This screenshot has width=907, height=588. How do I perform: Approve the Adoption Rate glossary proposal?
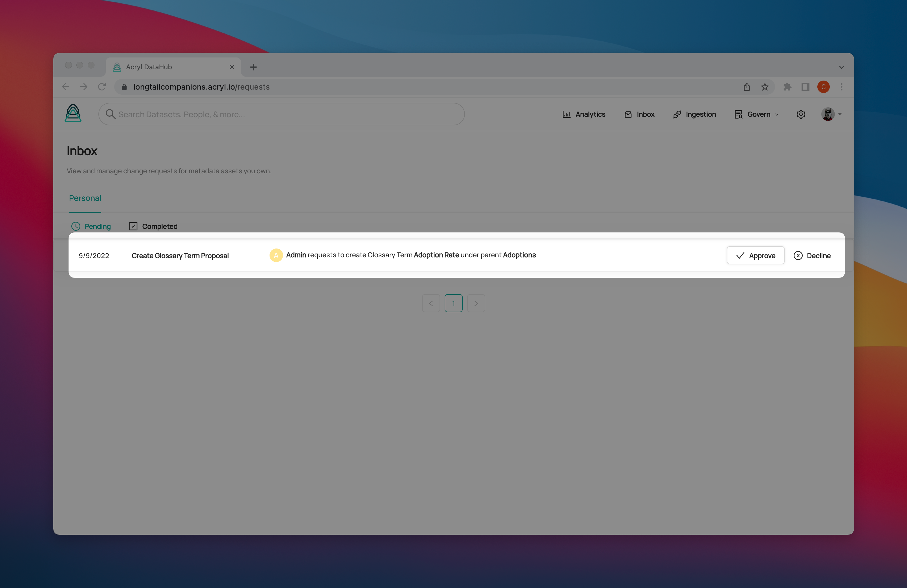click(x=755, y=256)
